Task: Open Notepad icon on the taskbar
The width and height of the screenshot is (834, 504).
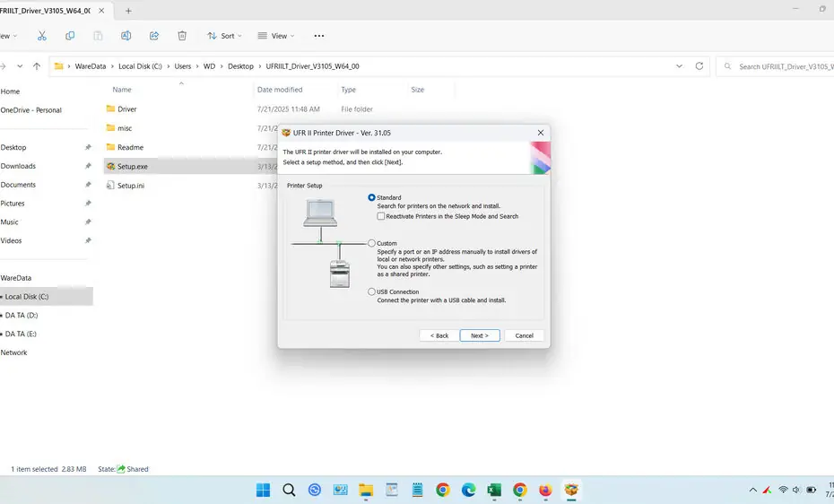Action: tap(418, 490)
